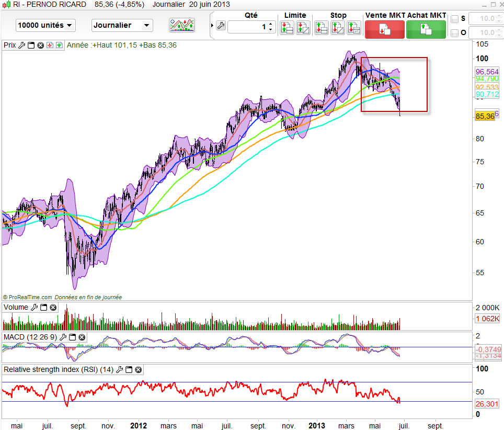The height and width of the screenshot is (430, 504).
Task: Maximize the RSI indicator panel
Action: pos(129,370)
